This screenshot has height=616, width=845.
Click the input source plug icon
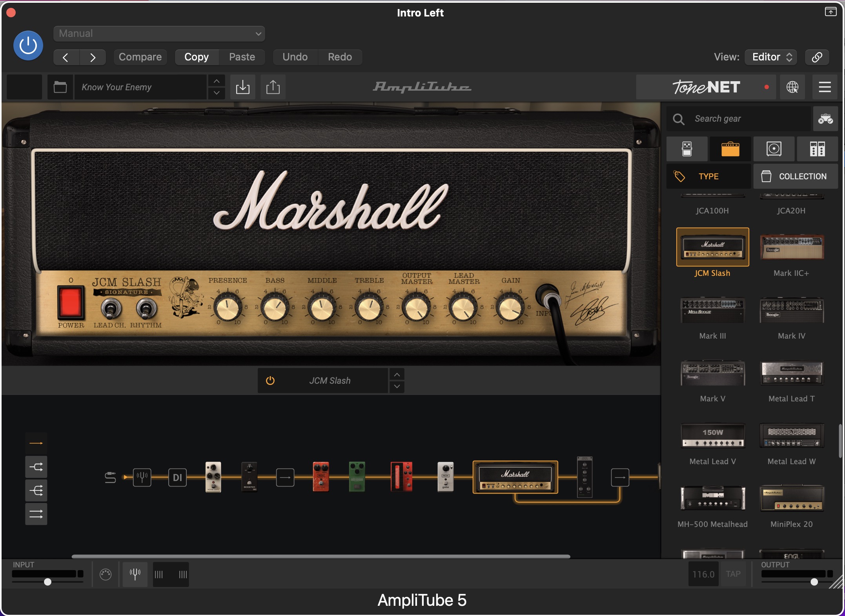click(110, 477)
